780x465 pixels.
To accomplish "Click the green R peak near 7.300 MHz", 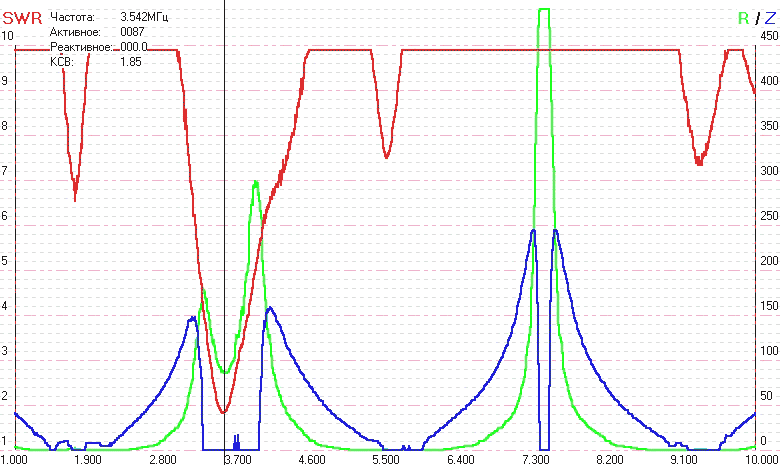I will click(544, 9).
